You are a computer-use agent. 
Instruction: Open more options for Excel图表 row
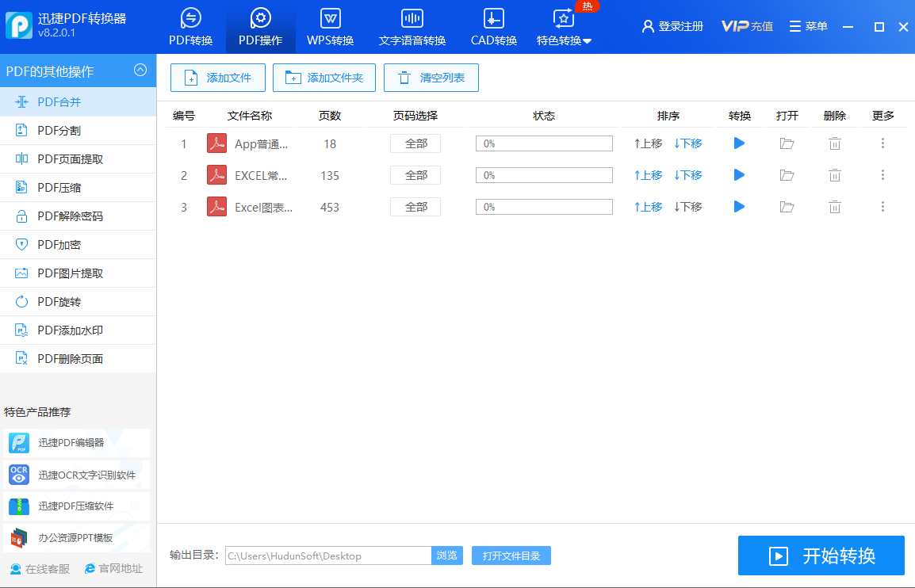(882, 206)
